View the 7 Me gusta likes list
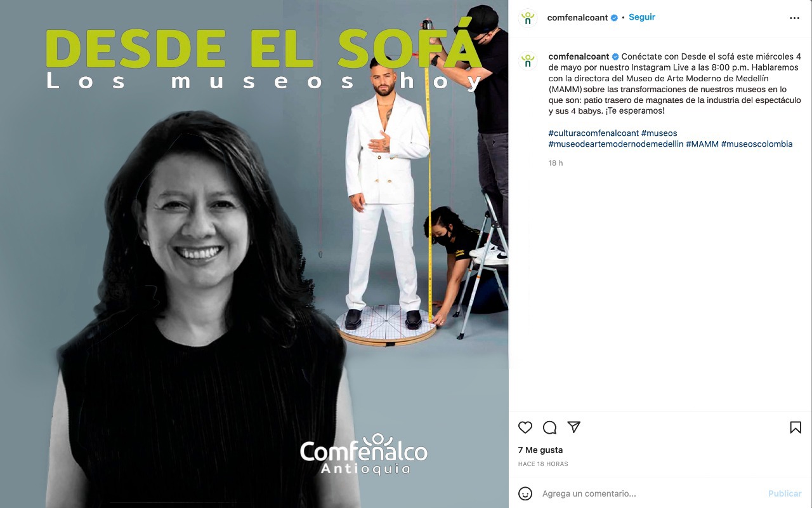 tap(540, 450)
